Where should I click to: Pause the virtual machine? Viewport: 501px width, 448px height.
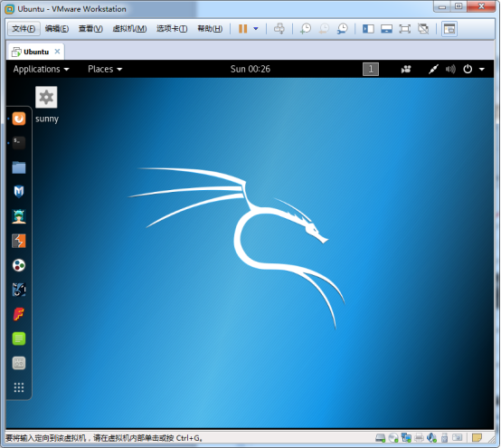pyautogui.click(x=243, y=29)
